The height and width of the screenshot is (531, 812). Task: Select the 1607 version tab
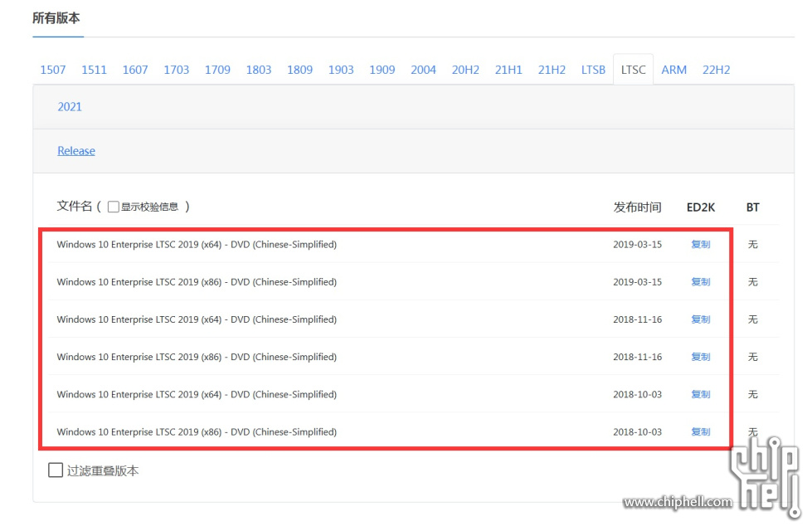[135, 70]
